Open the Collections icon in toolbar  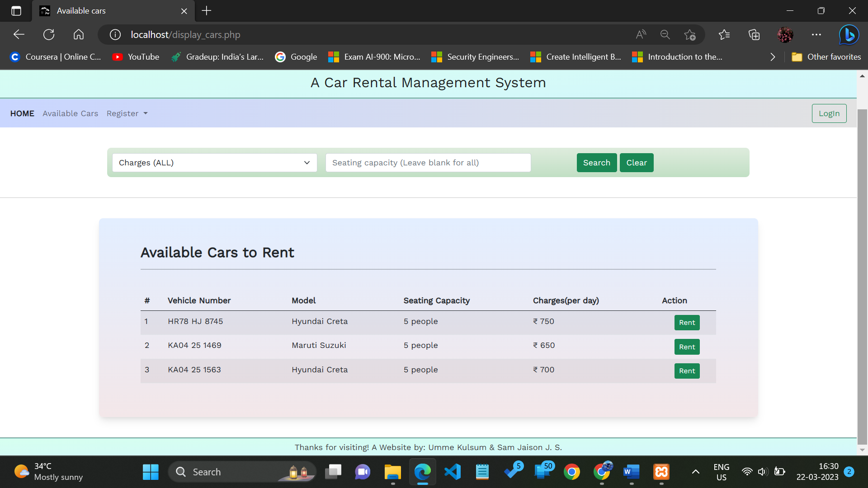coord(754,34)
